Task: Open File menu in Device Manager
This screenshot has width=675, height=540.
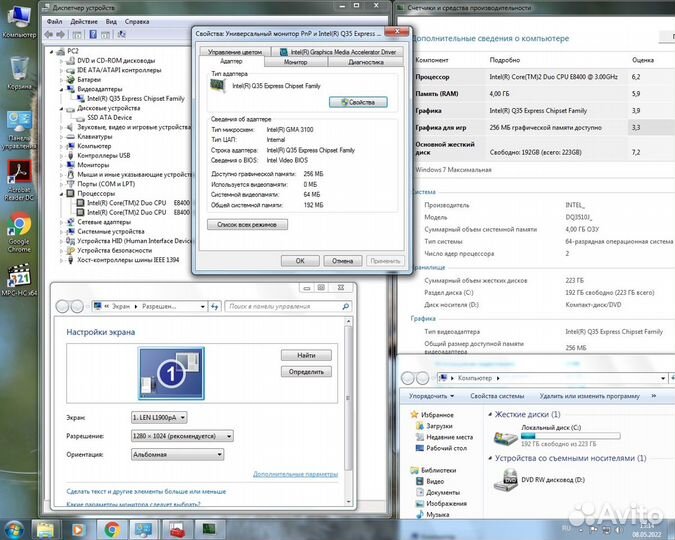Action: (54, 22)
